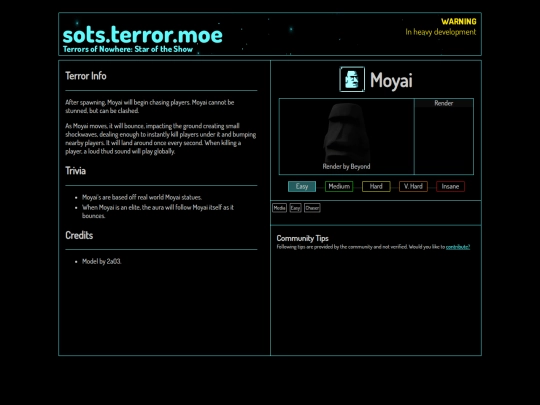
Task: Click the Model by 2a03 credit
Action: 102,261
